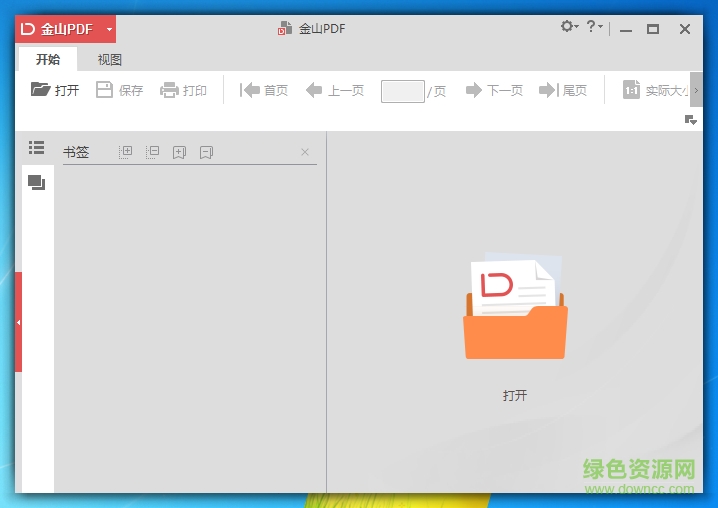Click the Print (打印) toolbar icon
Image resolution: width=718 pixels, height=508 pixels.
[x=170, y=90]
